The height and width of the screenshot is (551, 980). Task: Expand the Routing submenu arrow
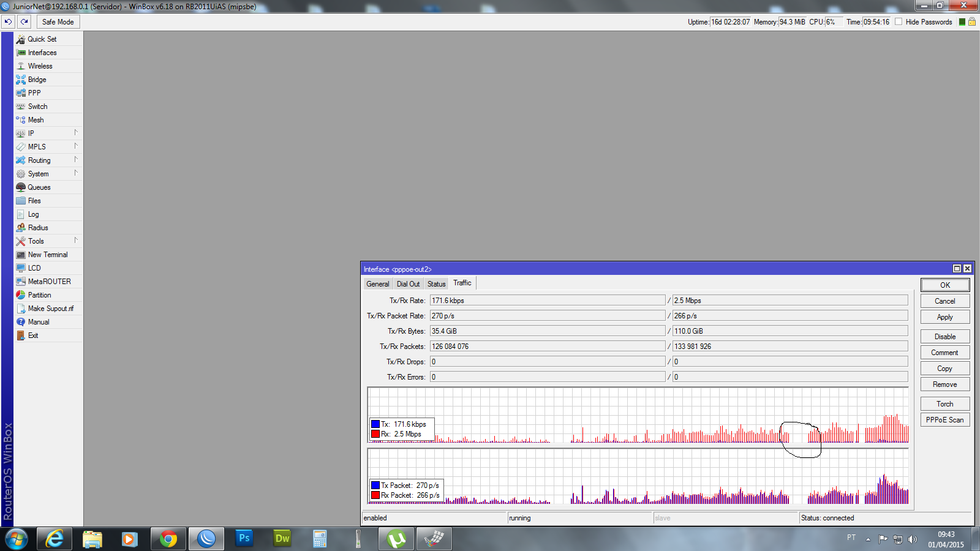pos(76,160)
